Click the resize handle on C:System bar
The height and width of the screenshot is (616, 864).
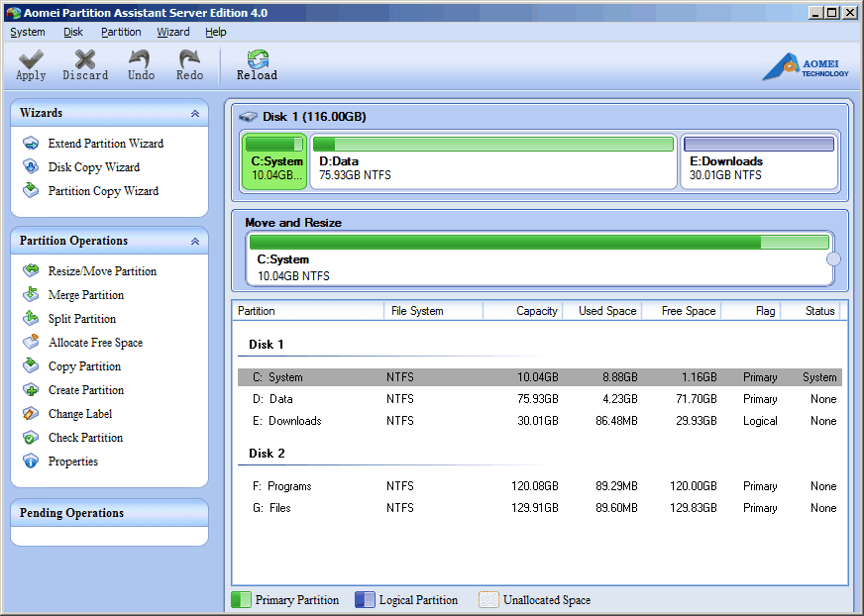(x=833, y=259)
